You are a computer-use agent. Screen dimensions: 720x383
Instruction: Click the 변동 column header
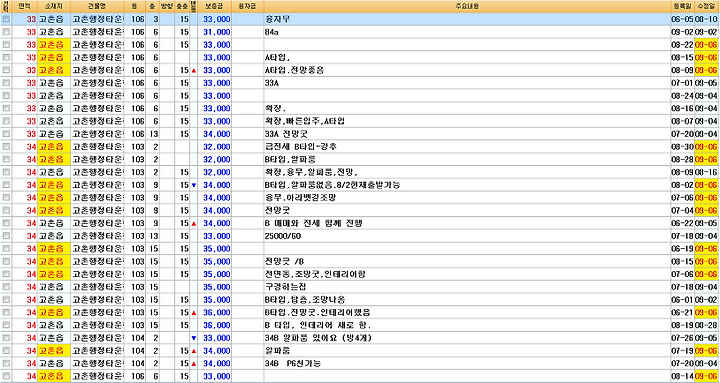(x=193, y=6)
